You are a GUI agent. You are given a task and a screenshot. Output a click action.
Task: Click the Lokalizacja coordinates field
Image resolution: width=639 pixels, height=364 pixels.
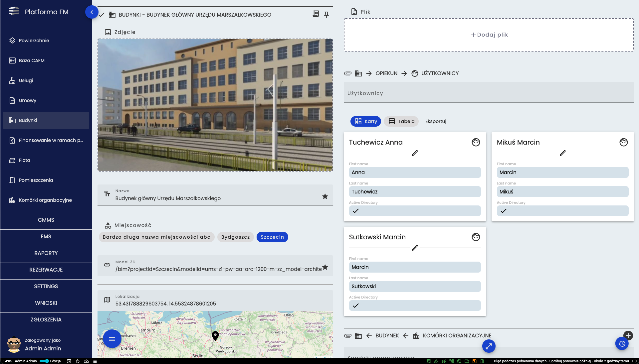coord(215,301)
